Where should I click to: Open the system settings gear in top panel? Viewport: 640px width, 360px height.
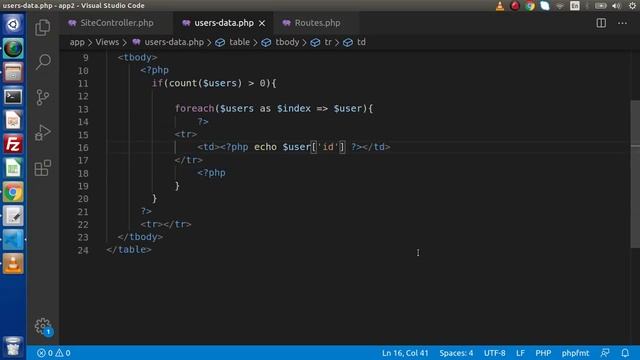pyautogui.click(x=632, y=6)
